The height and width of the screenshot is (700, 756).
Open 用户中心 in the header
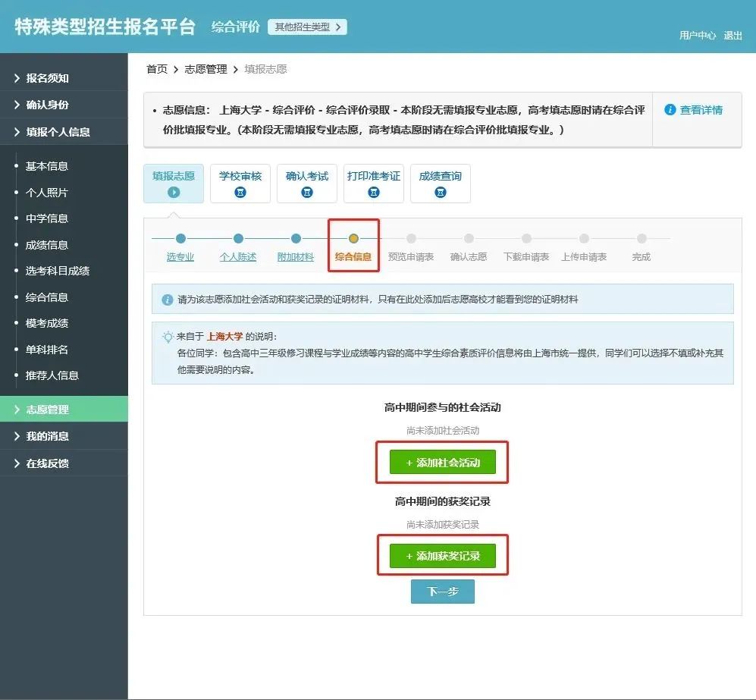(698, 36)
